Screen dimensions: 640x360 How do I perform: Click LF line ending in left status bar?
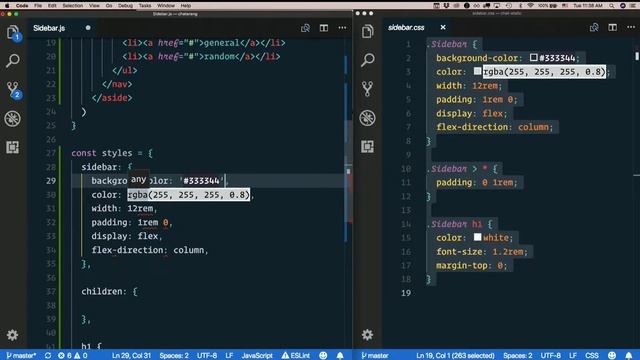tap(229, 356)
